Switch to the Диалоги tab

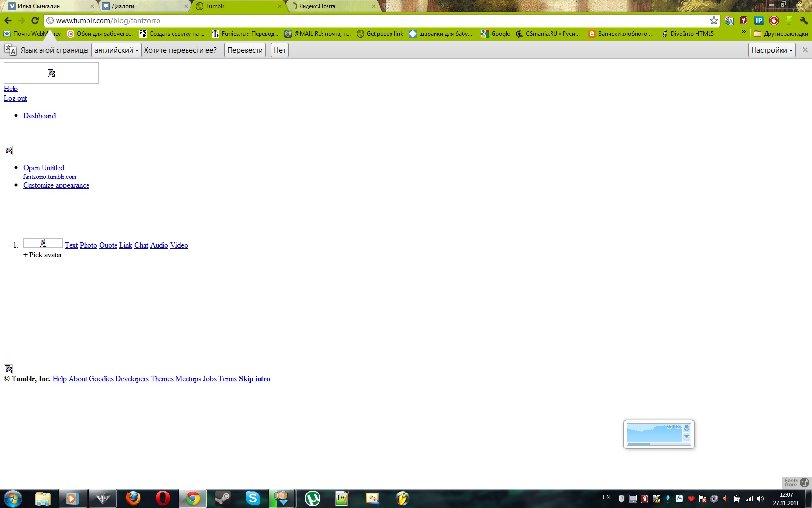pos(145,6)
